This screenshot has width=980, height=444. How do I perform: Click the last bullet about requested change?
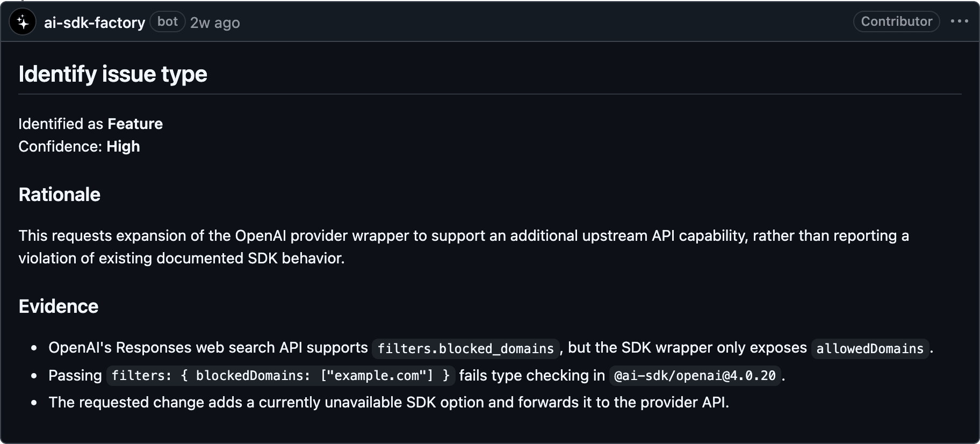388,402
